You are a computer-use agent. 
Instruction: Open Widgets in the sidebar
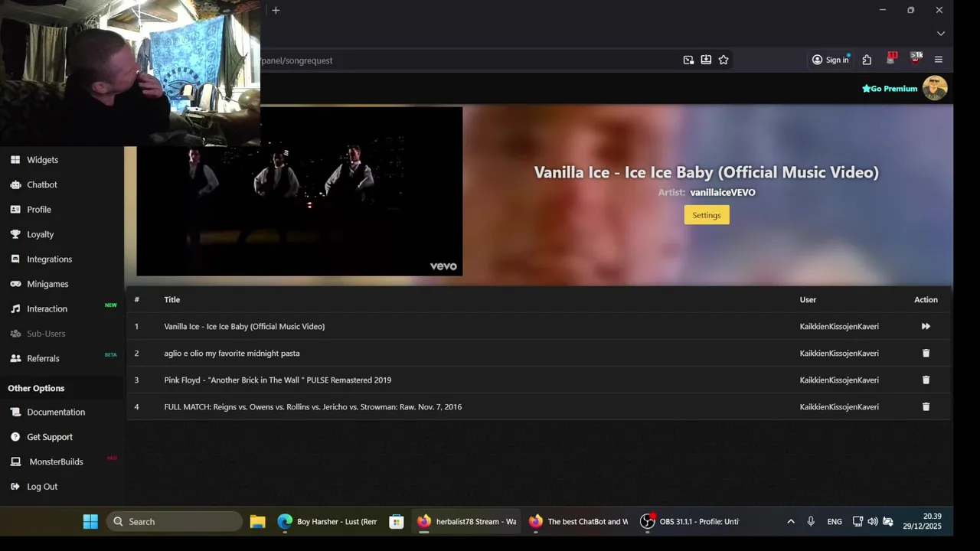tap(42, 160)
